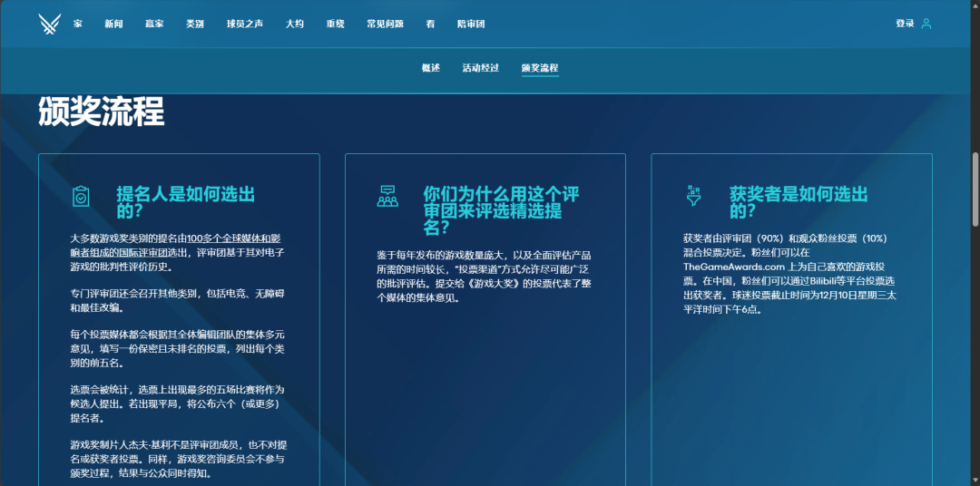Select 球员之声 in the navigation bar
Viewport: 980px width, 486px height.
click(245, 24)
